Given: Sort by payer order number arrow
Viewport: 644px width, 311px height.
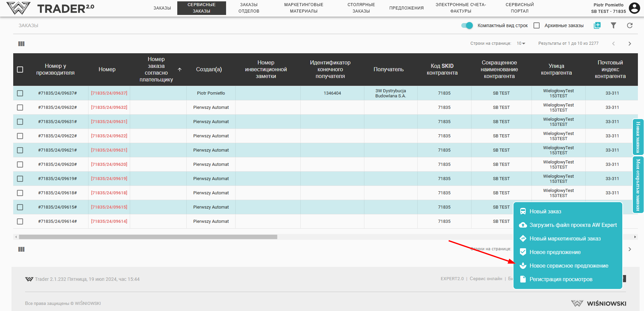Looking at the screenshot, I should pos(180,70).
